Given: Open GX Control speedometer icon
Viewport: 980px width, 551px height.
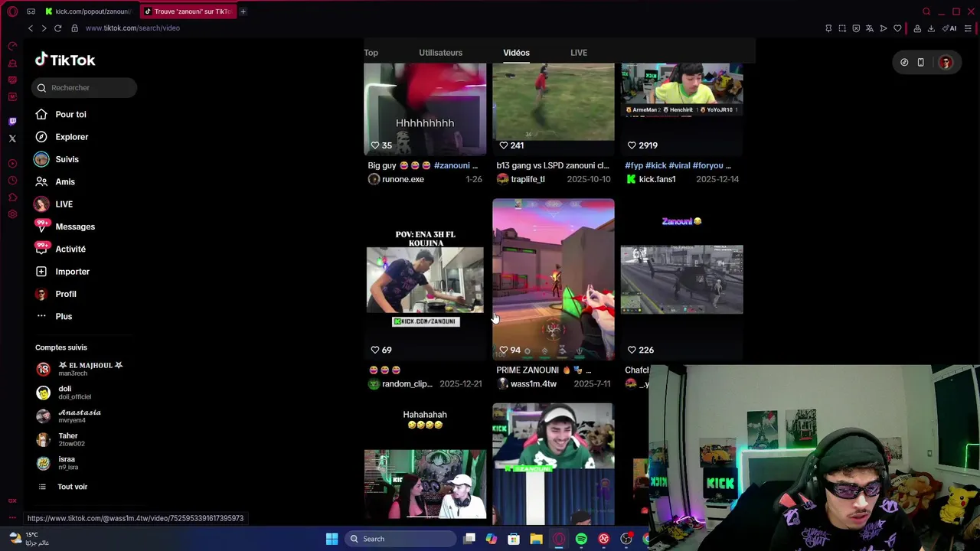Looking at the screenshot, I should [12, 46].
